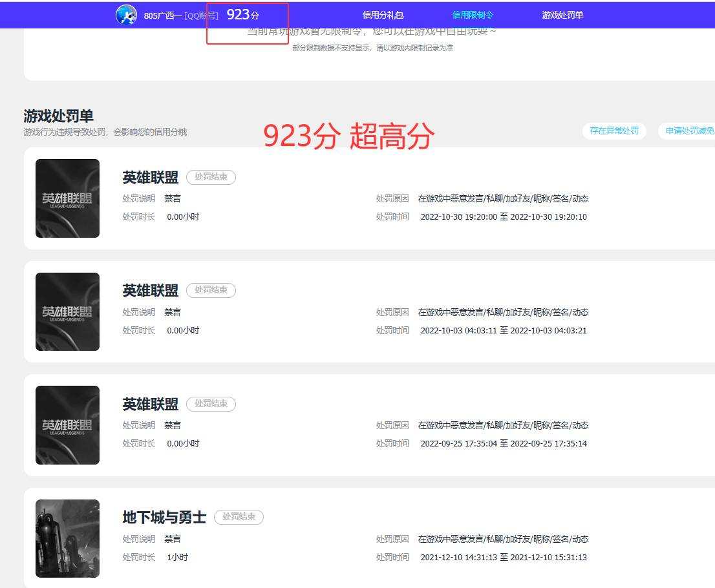Click 处罚结束 badge on 2022-09-25 record
The width and height of the screenshot is (715, 588).
(x=211, y=404)
